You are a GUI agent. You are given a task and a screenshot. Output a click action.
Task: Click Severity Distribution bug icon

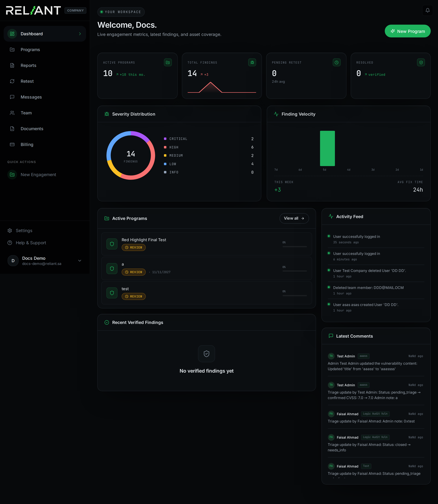click(x=107, y=114)
